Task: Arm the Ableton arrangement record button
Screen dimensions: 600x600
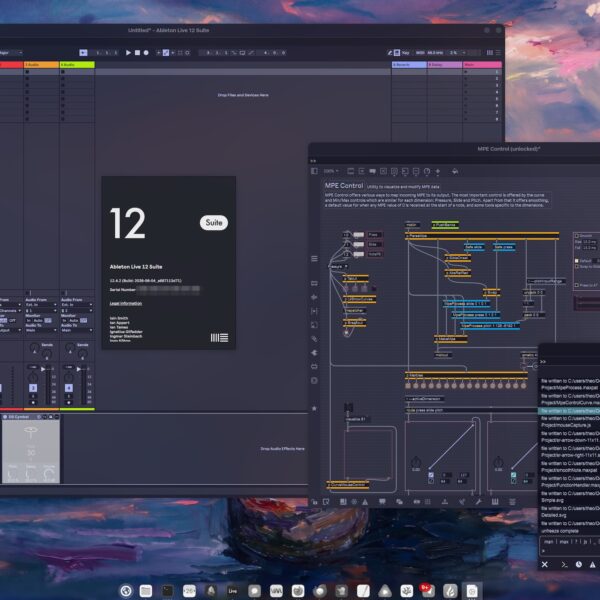Action: pos(146,53)
